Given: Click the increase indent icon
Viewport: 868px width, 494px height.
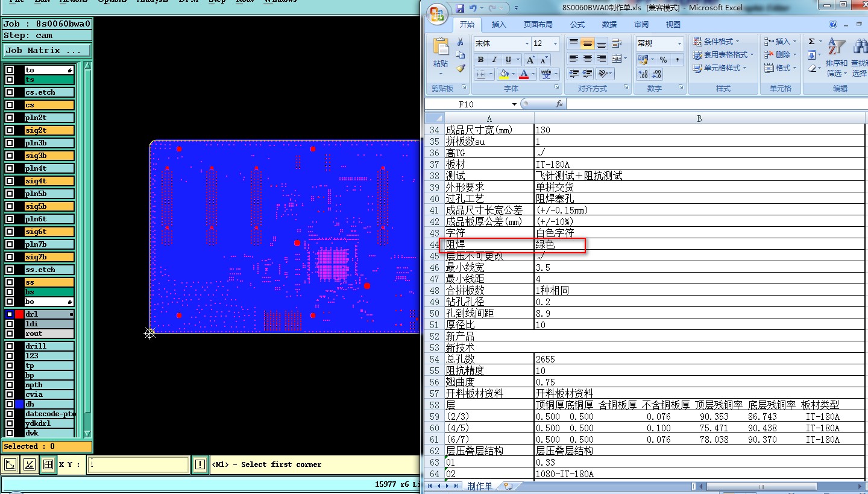Looking at the screenshot, I should [588, 74].
